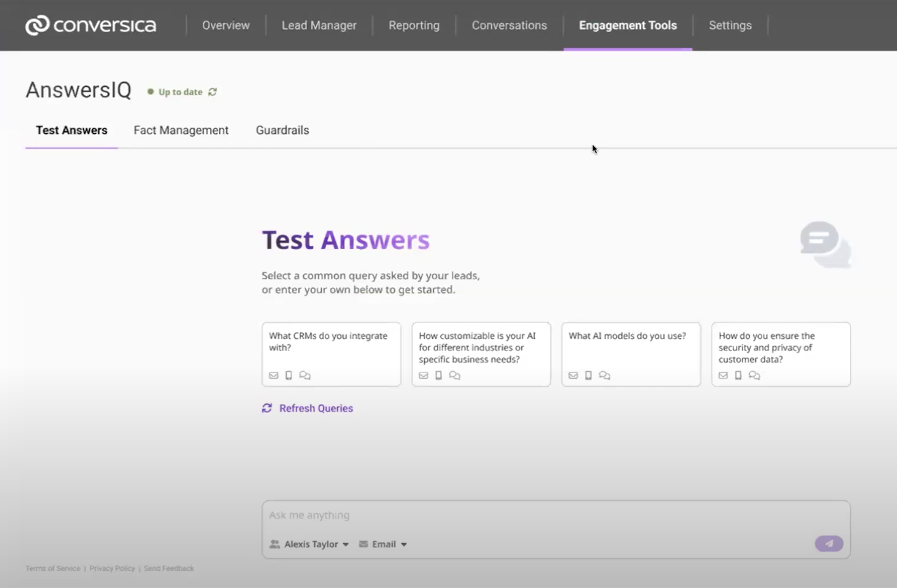Click phone icon on AI models card
897x588 pixels.
pyautogui.click(x=588, y=375)
